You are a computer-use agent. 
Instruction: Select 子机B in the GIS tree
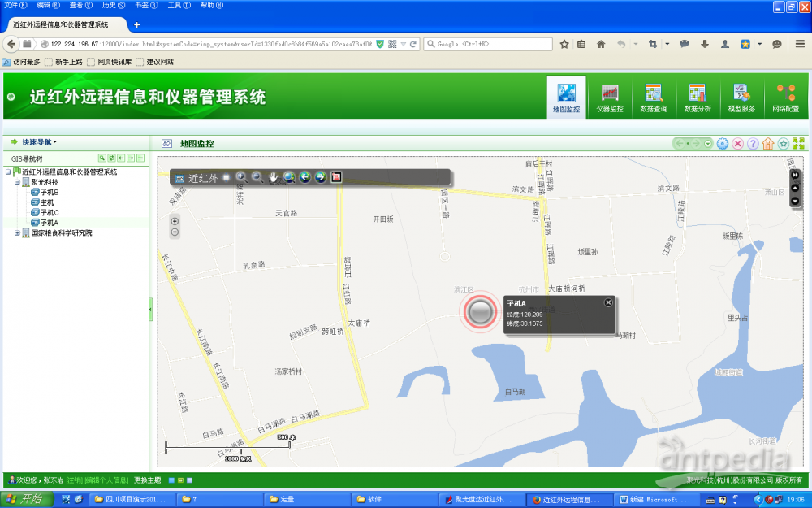pos(50,193)
